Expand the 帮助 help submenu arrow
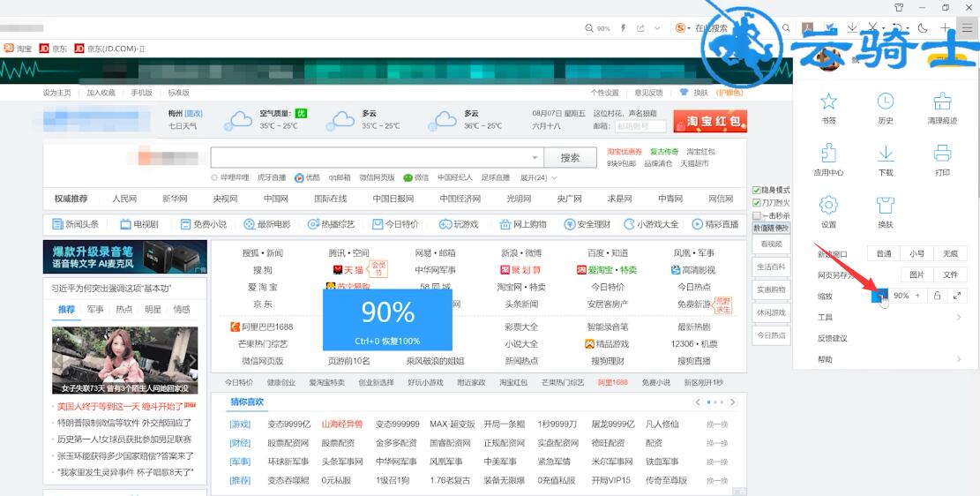 (x=958, y=359)
